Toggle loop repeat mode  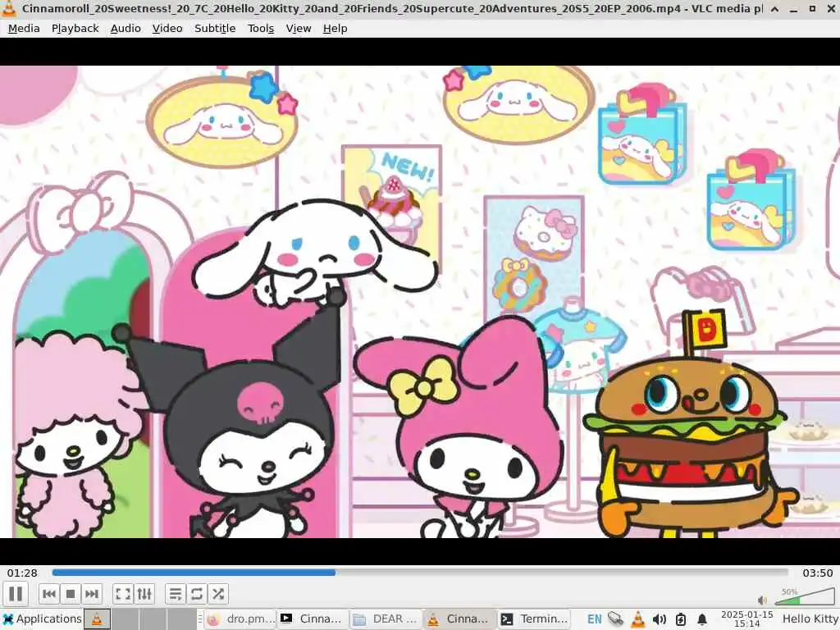tap(197, 594)
